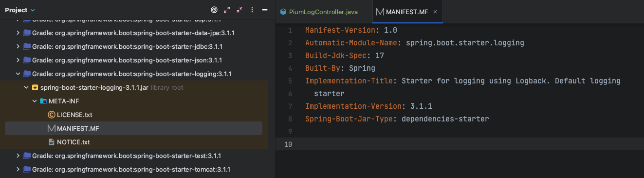The height and width of the screenshot is (178, 644).
Task: Collapse the META-INF folder
Action: pyautogui.click(x=35, y=101)
